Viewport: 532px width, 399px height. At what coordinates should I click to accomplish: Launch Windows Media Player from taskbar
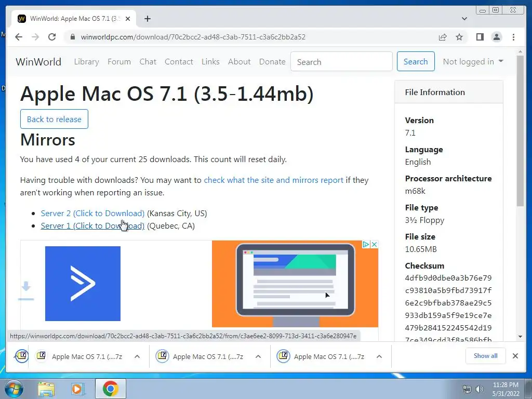[78, 389]
